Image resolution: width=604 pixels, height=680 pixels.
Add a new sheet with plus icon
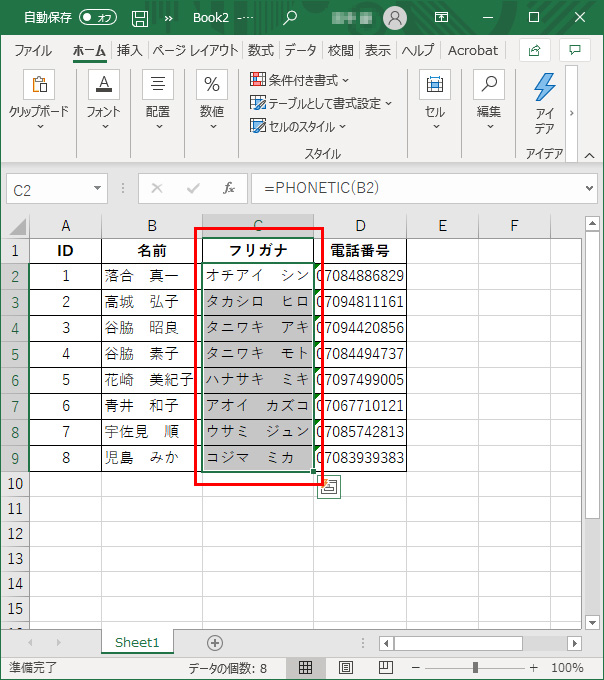coord(215,643)
